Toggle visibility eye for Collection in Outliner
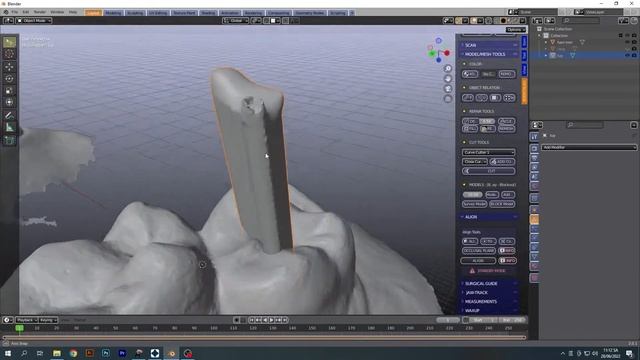Screen dimensions: 640x360 pyautogui.click(x=627, y=36)
